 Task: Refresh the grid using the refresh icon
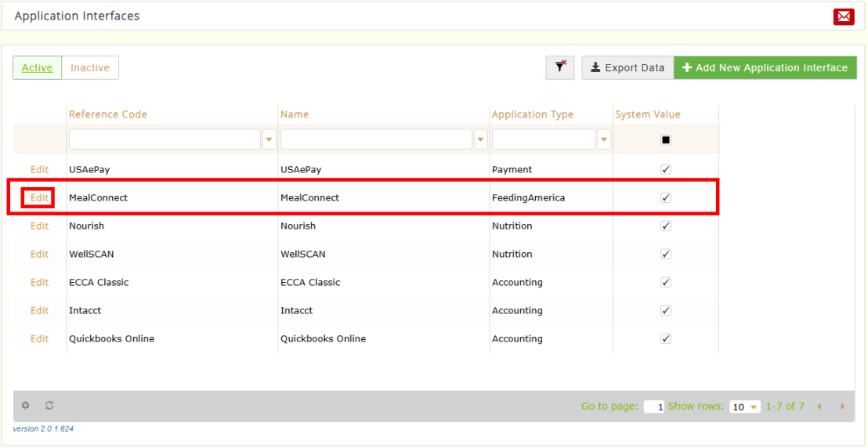49,406
